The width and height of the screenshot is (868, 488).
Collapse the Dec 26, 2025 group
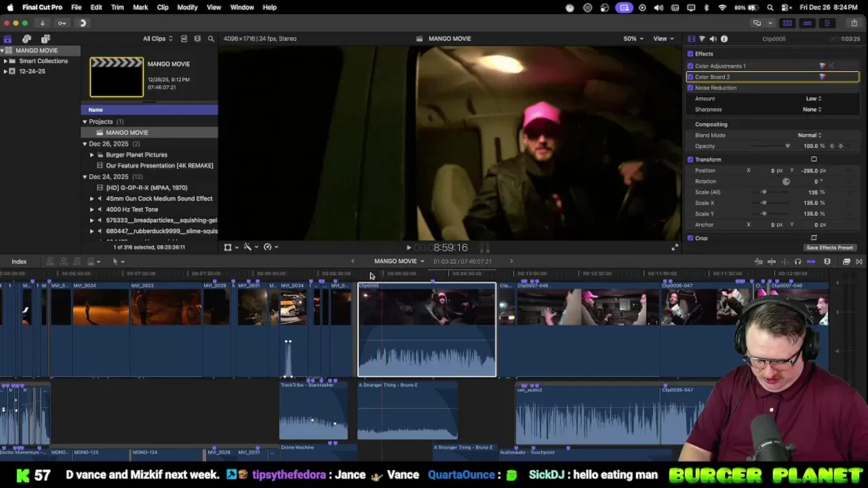click(85, 144)
